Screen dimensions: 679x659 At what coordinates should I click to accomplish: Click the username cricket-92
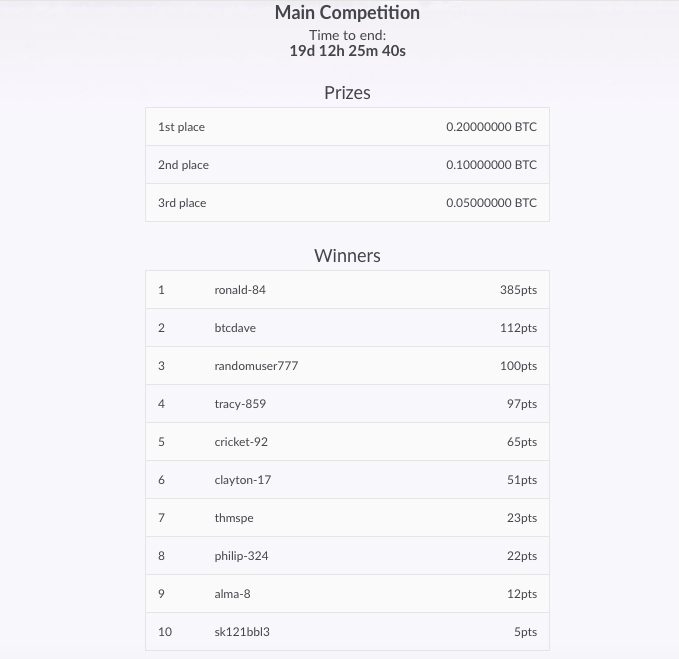241,442
